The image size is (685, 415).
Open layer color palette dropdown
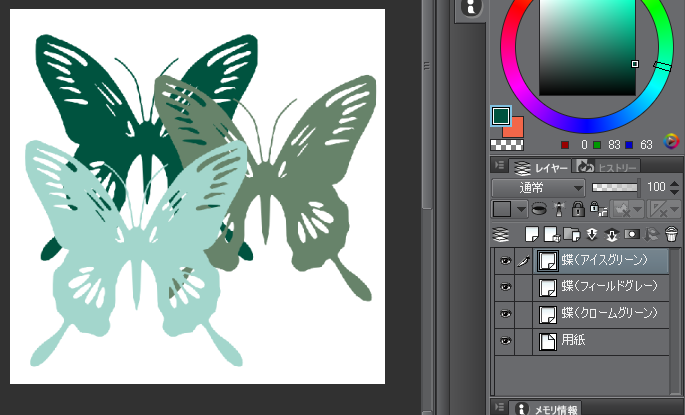click(509, 209)
